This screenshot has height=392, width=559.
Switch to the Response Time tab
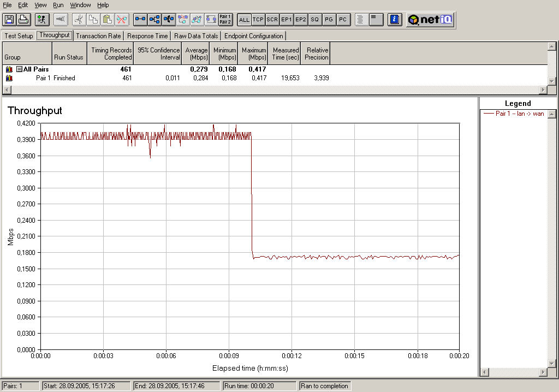(147, 36)
